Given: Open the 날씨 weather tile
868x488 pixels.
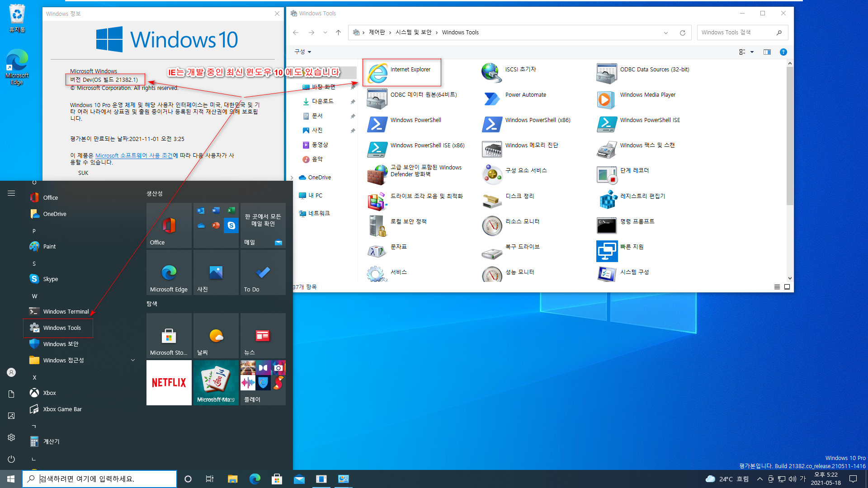Looking at the screenshot, I should [x=216, y=336].
